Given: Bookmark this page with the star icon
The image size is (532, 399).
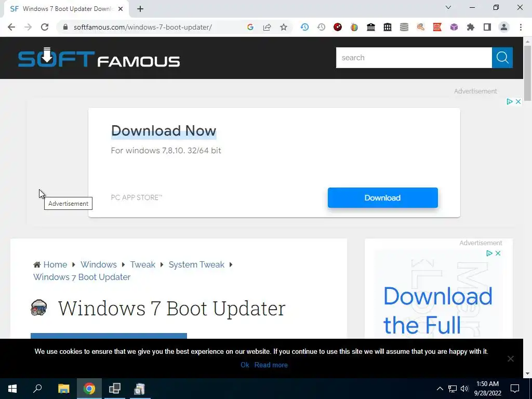Looking at the screenshot, I should point(284,27).
